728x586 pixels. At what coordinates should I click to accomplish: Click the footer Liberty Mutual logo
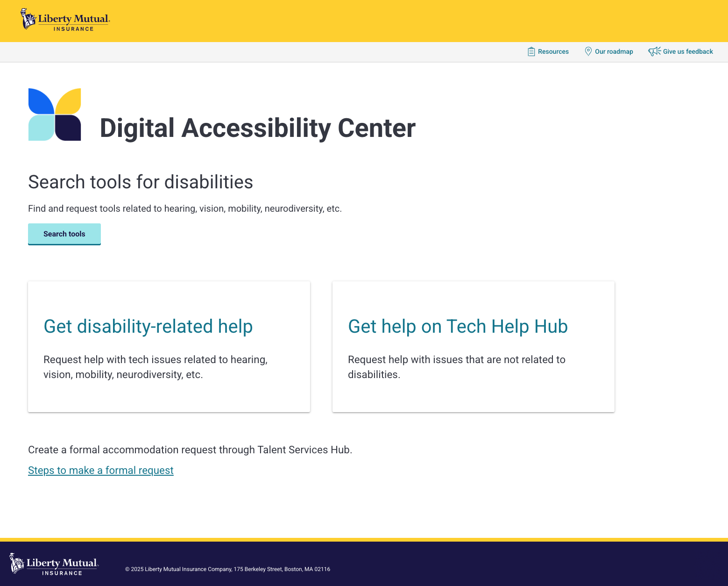coord(54,564)
